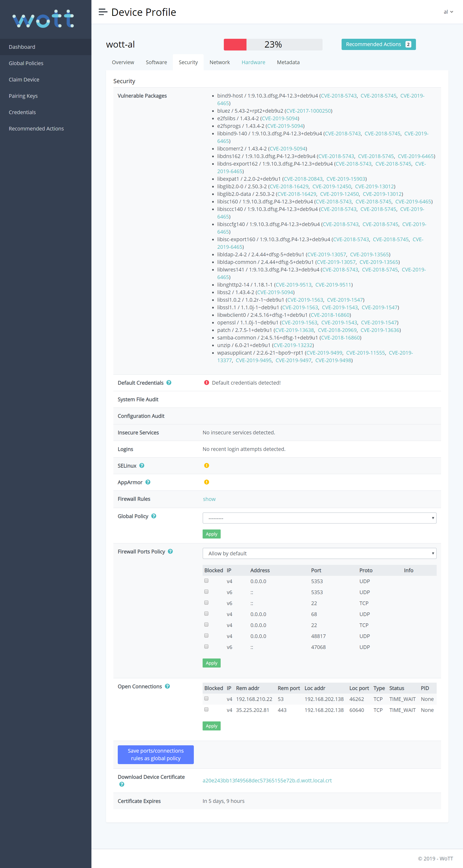This screenshot has width=463, height=868.
Task: Tick Blocked for the 35.225.202.81 connection
Action: click(206, 709)
